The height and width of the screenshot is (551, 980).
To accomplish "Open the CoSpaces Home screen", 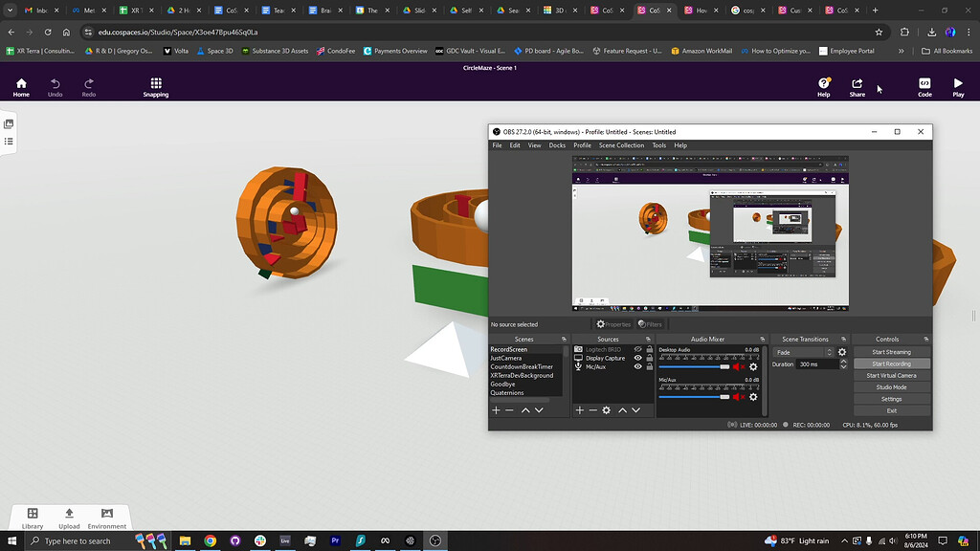I will [x=20, y=86].
